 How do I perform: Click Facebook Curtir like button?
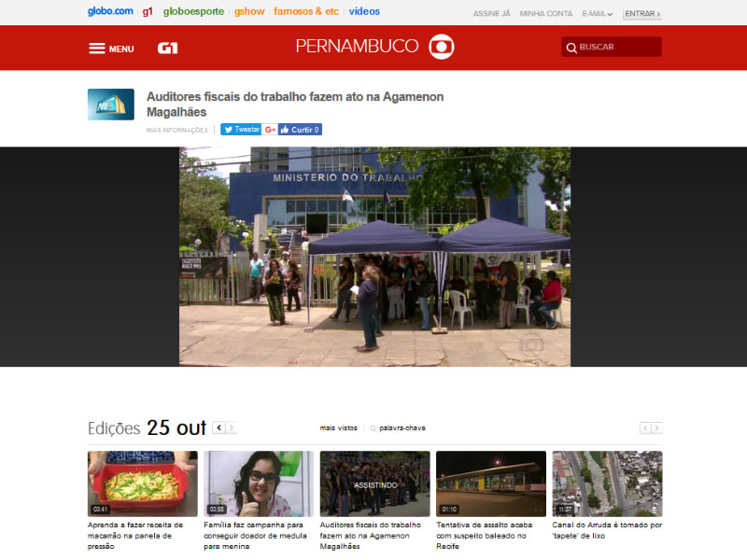(300, 130)
